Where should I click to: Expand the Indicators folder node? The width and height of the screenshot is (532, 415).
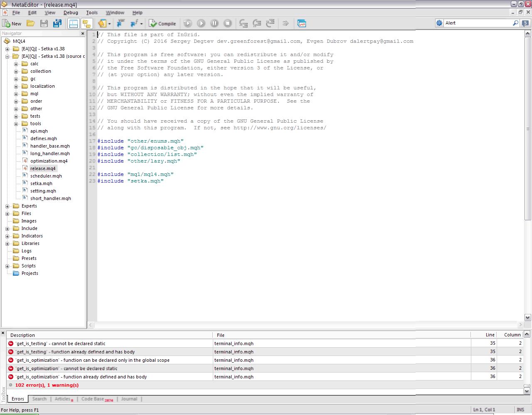[7, 236]
